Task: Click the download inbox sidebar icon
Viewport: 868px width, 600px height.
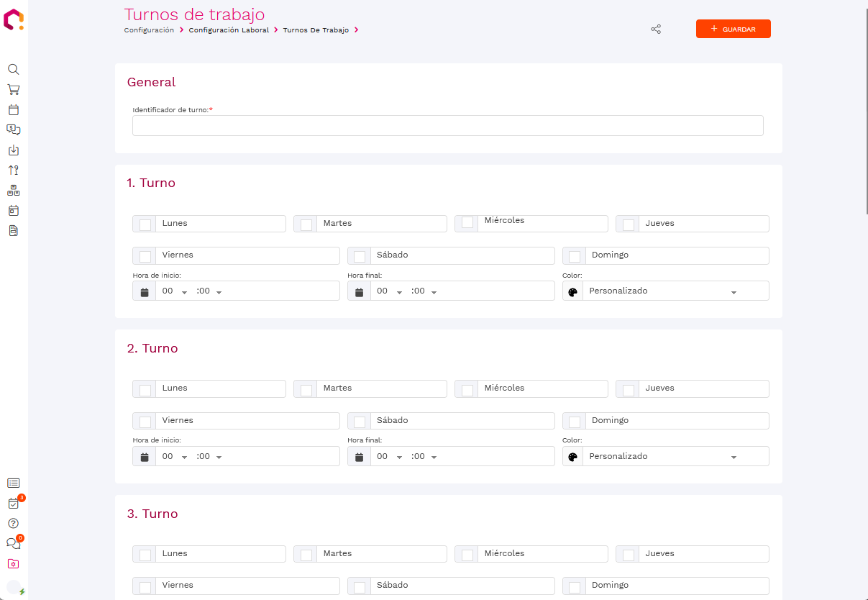Action: click(x=13, y=150)
